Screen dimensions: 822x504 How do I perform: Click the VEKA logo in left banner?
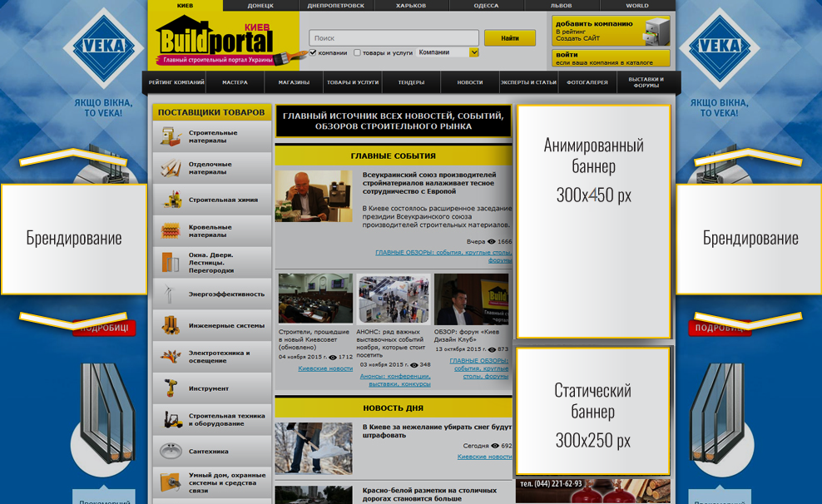tap(104, 47)
